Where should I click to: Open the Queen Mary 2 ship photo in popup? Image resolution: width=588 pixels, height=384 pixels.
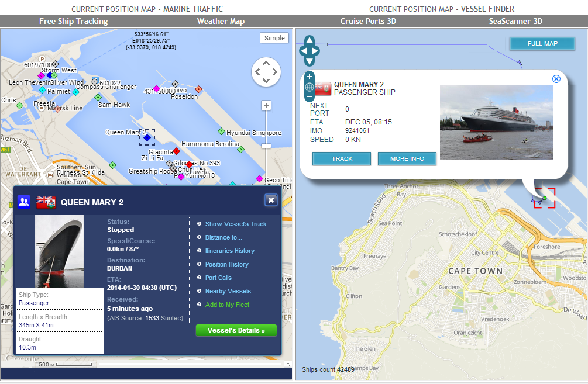point(497,123)
